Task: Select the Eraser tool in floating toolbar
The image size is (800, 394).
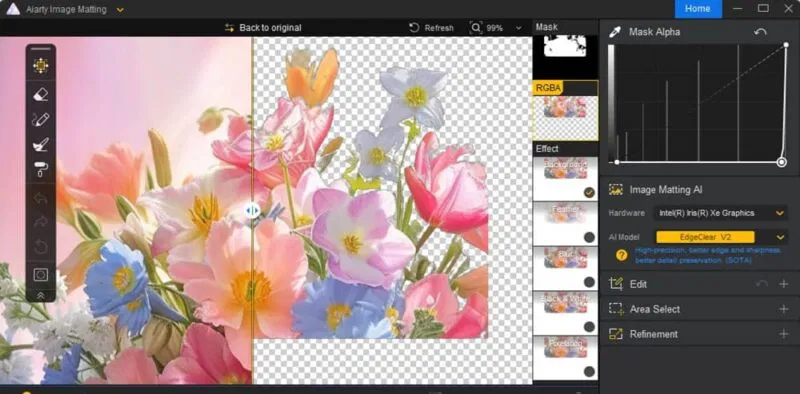Action: pyautogui.click(x=40, y=94)
